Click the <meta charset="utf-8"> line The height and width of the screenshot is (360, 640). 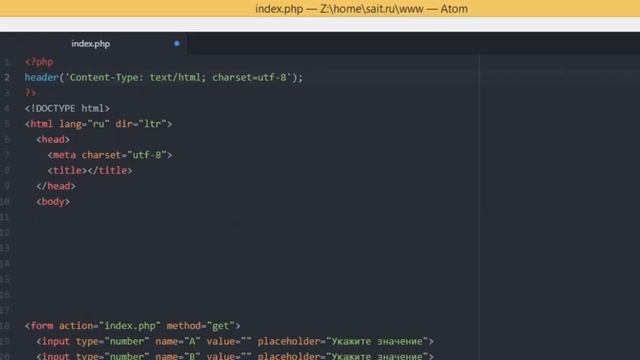click(110, 155)
